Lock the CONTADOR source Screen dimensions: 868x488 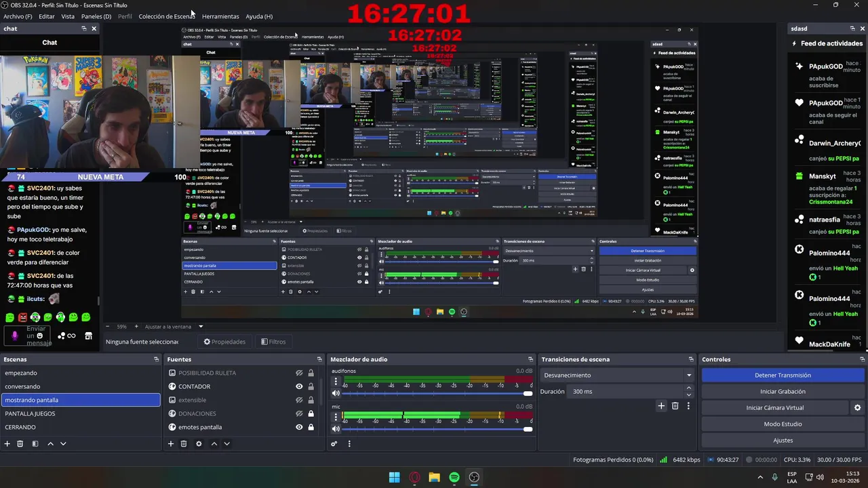click(x=311, y=386)
